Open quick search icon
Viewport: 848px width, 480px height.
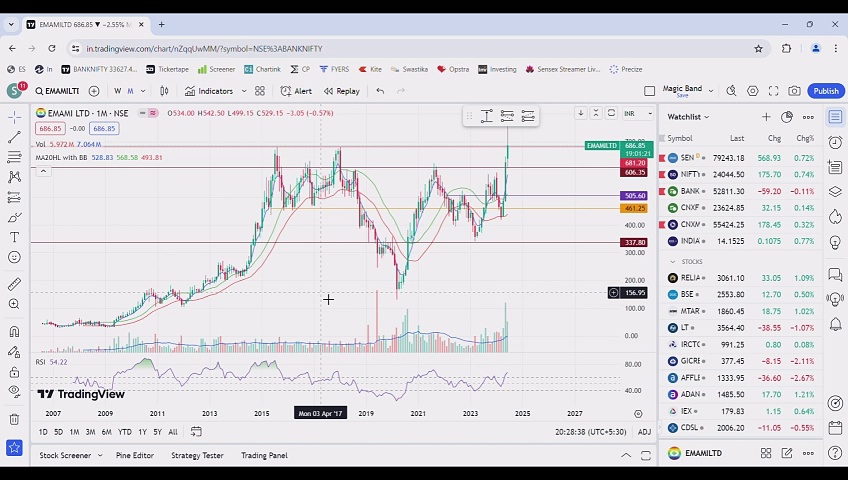click(732, 91)
